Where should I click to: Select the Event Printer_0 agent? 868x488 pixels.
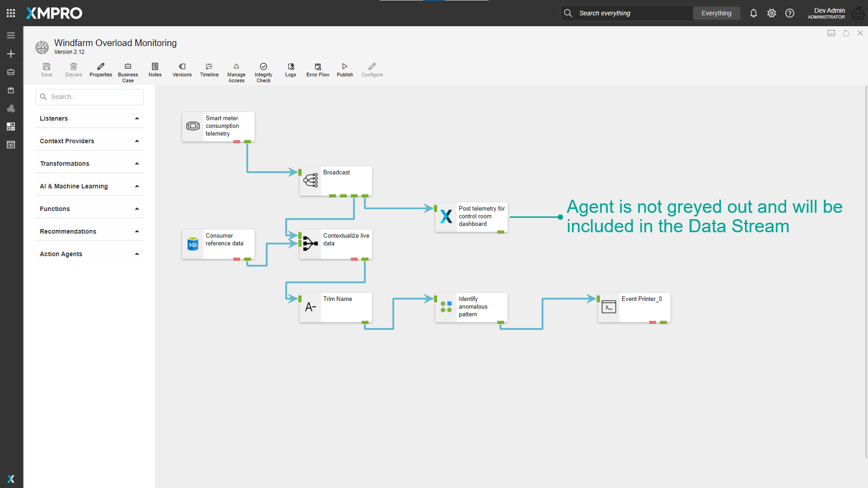click(x=634, y=307)
